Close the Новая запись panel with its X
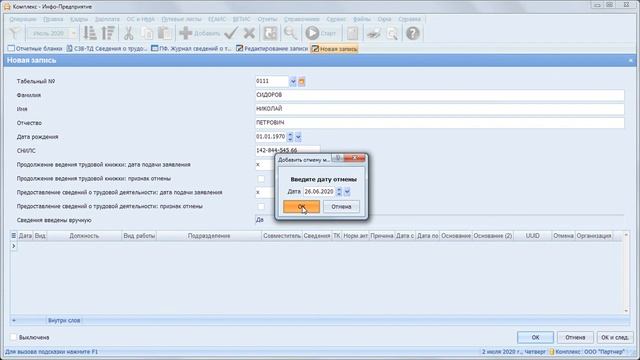Viewport: 640px width, 360px height. click(630, 60)
